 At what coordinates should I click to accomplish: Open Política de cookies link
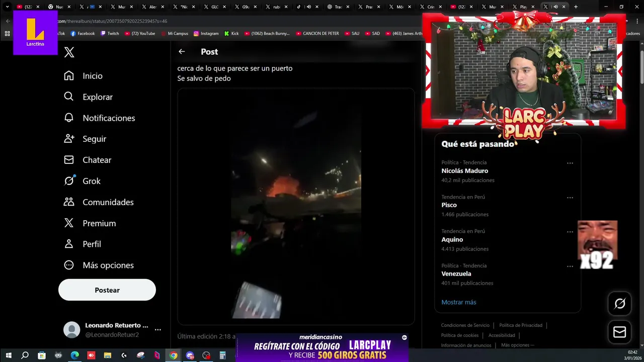click(x=459, y=335)
